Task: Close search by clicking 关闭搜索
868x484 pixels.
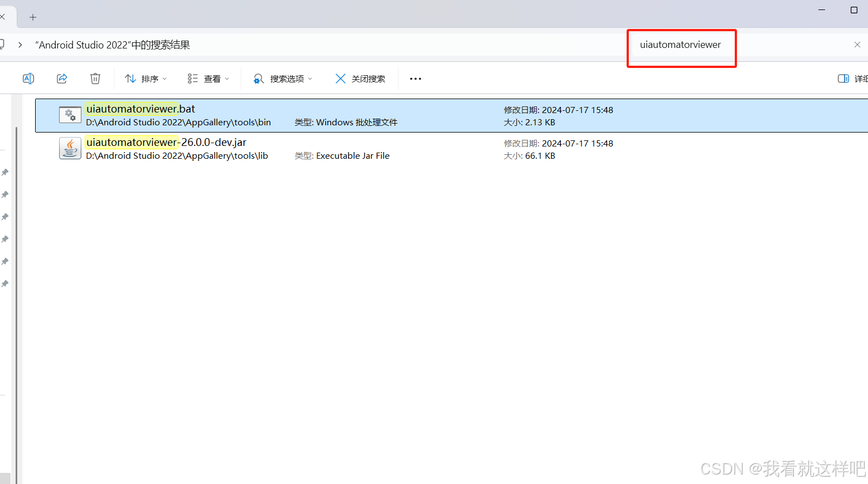Action: pos(361,79)
